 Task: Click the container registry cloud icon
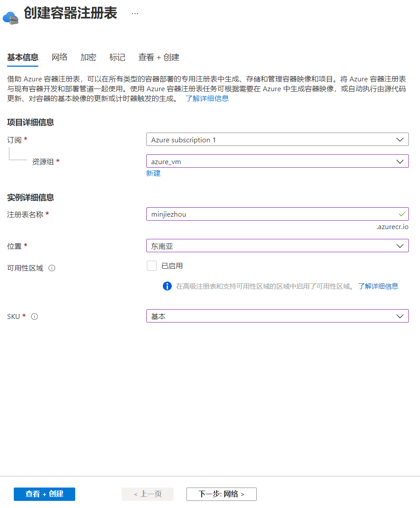pos(11,18)
